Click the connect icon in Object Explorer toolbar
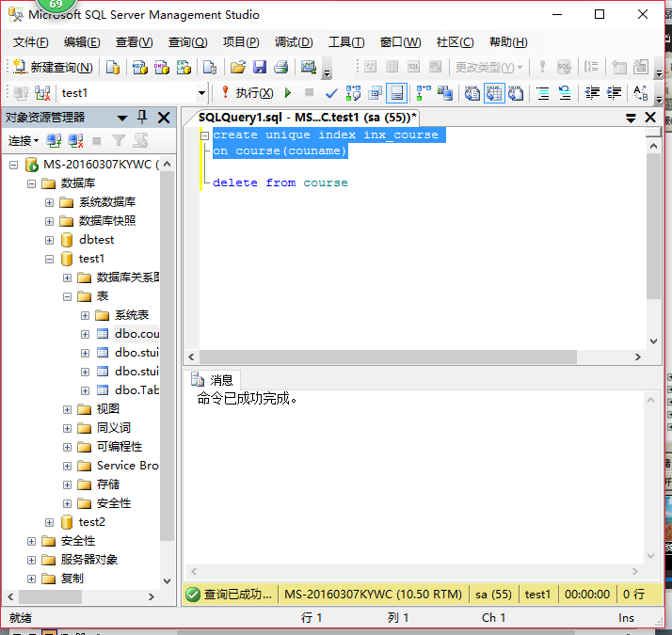 [x=54, y=140]
